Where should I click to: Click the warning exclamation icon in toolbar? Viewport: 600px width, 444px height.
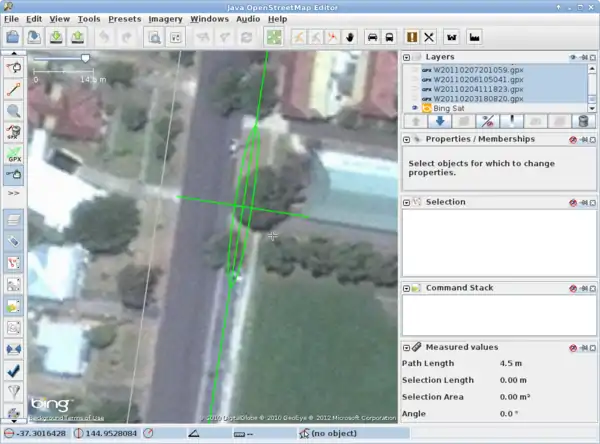(x=410, y=37)
